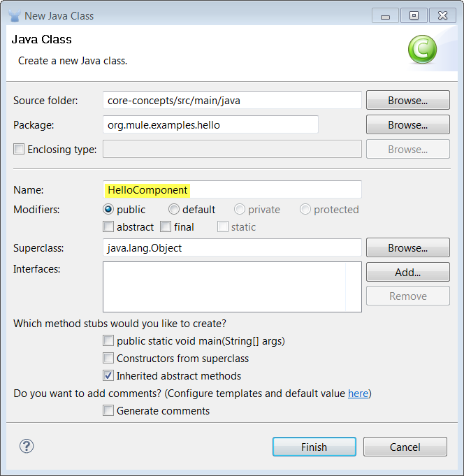The width and height of the screenshot is (464, 476).
Task: Click the help question mark icon
Action: 27,446
